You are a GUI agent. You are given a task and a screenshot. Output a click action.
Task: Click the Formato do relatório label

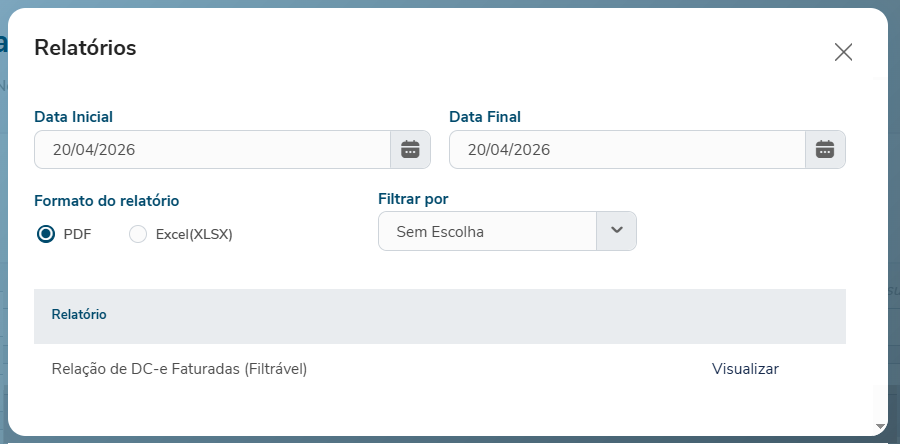pyautogui.click(x=106, y=200)
